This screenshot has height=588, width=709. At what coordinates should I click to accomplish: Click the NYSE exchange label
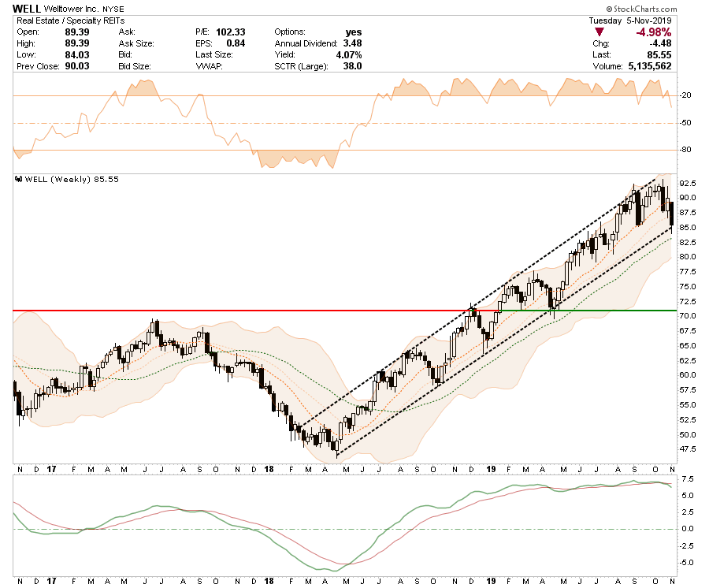coord(113,9)
